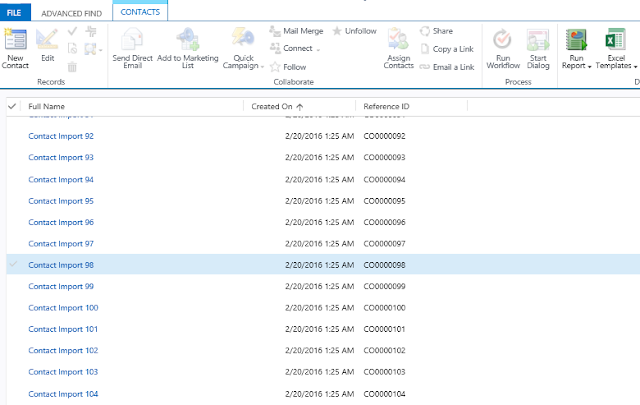The height and width of the screenshot is (405, 640).
Task: Click the Mail Merge button
Action: click(296, 31)
